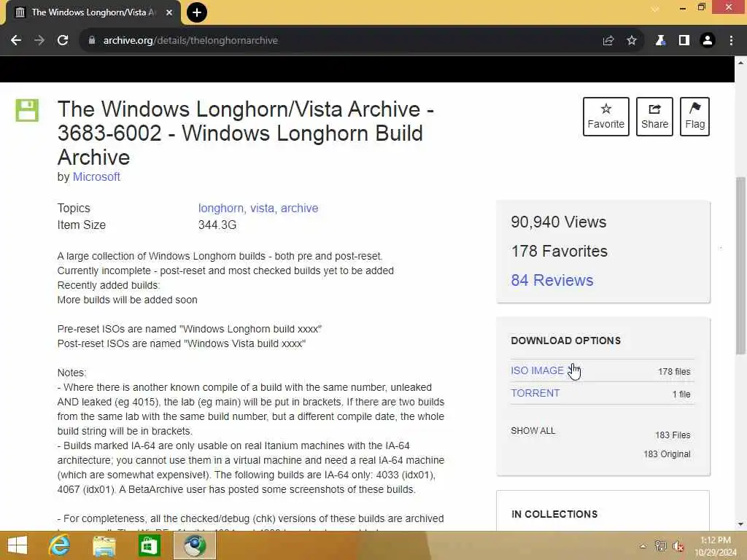Open the archive topic link
Screen dimensions: 747x560
pyautogui.click(x=299, y=208)
